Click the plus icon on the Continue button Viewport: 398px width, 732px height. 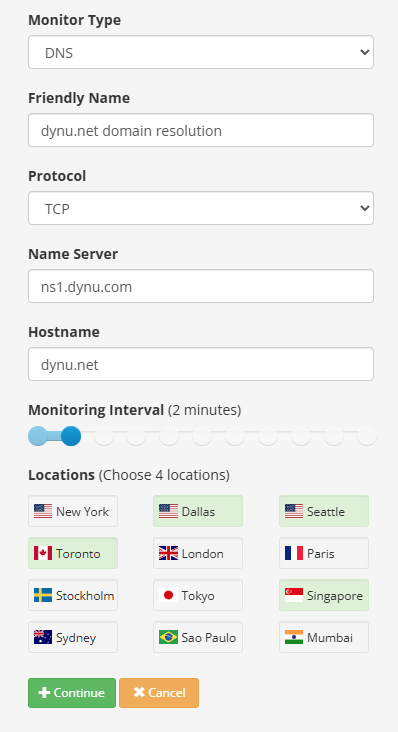[x=44, y=692]
